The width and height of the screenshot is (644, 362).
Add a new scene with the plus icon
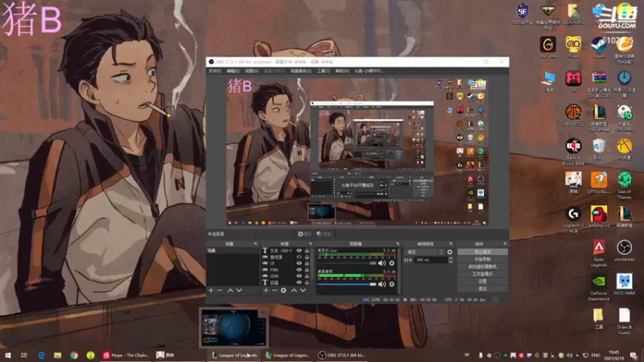(211, 290)
